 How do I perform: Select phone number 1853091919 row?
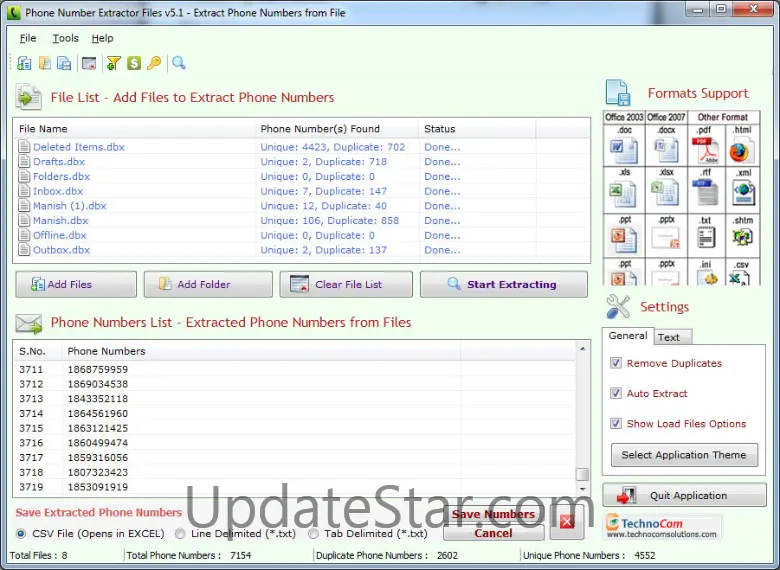[295, 487]
